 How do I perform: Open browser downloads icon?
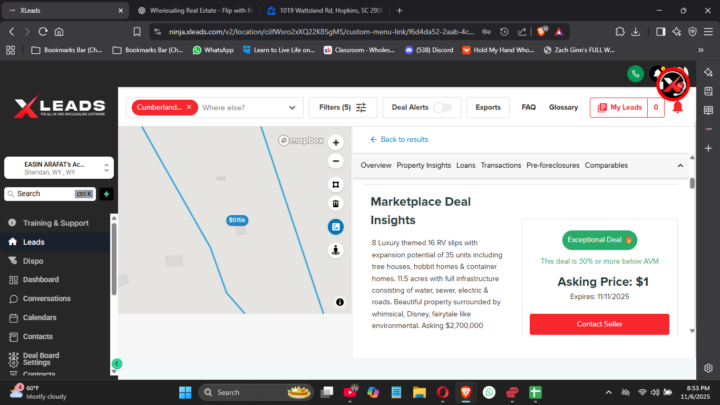point(636,32)
